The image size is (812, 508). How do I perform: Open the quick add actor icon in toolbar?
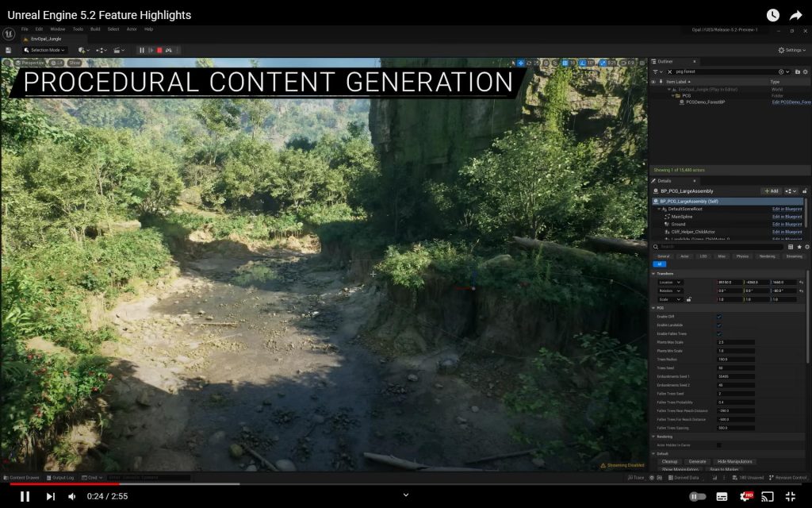pos(82,49)
